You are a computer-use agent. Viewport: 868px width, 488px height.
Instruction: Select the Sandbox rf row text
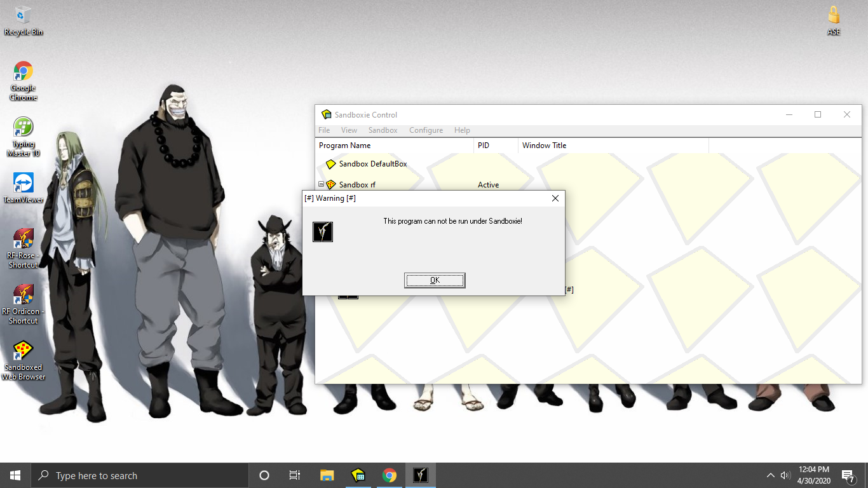357,185
